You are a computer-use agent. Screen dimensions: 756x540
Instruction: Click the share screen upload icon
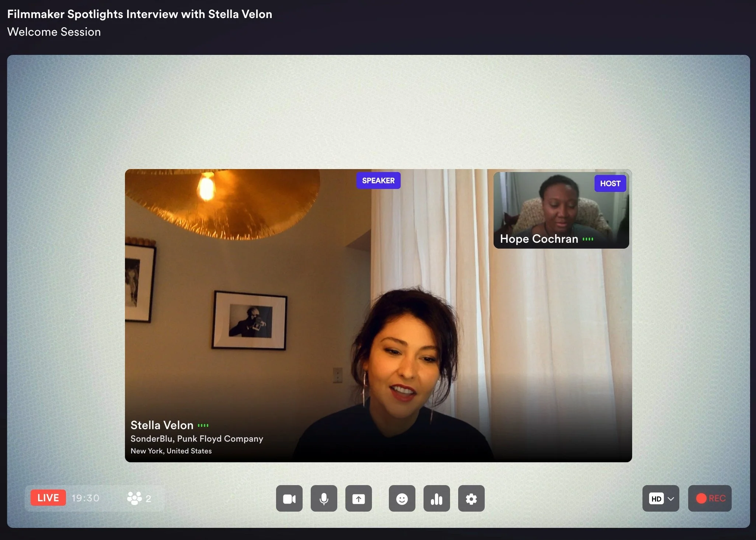click(x=358, y=498)
